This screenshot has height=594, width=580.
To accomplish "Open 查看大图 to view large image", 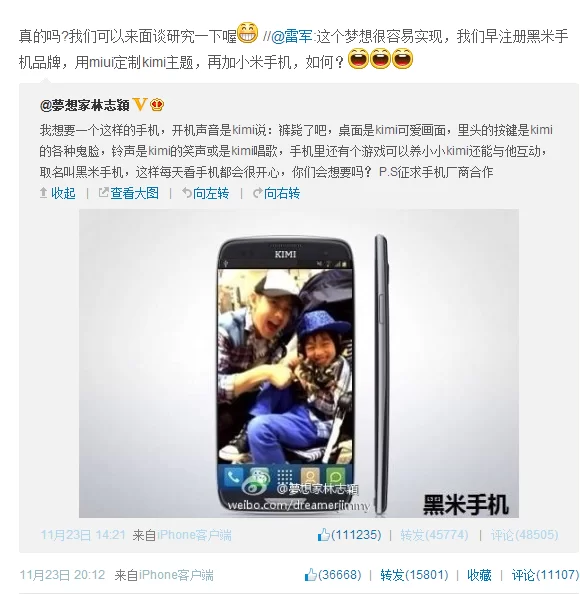I will tap(129, 193).
